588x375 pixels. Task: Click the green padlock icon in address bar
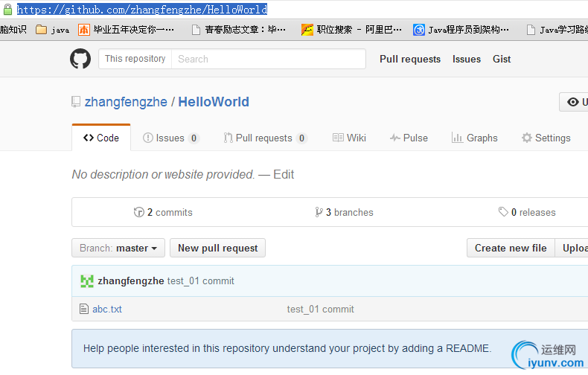(x=7, y=10)
